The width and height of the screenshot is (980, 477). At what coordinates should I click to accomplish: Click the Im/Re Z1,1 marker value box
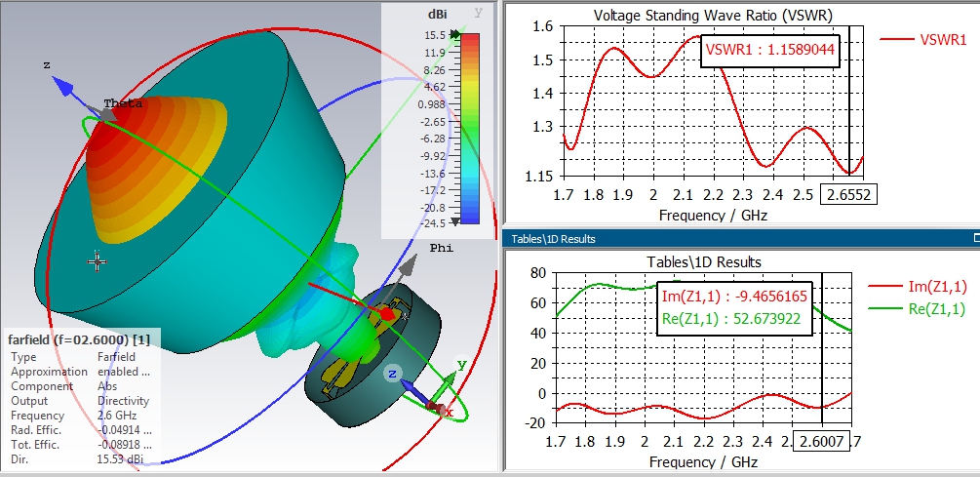click(734, 307)
